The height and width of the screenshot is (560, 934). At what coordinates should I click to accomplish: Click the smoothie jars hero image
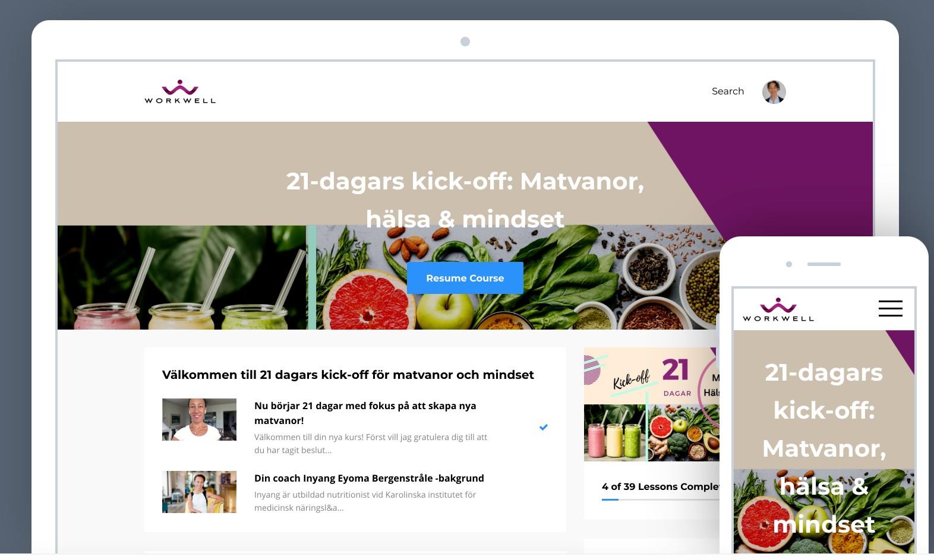click(x=182, y=277)
